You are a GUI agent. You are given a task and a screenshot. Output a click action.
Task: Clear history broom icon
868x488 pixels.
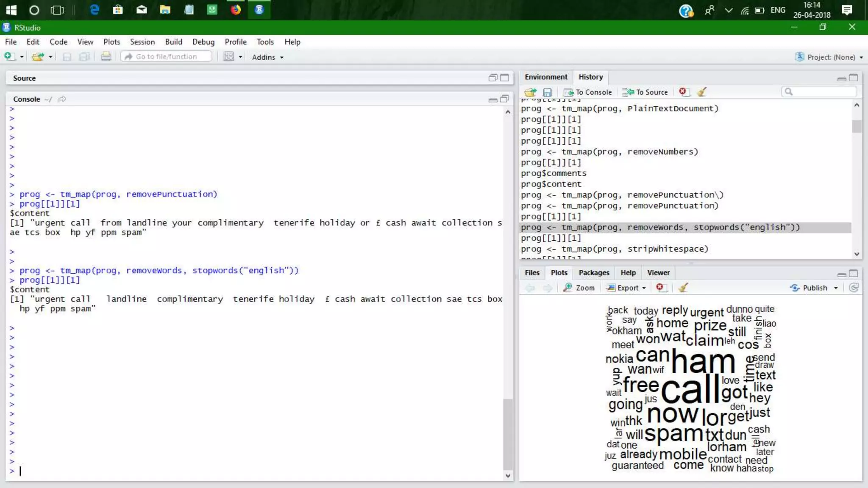[x=702, y=91]
